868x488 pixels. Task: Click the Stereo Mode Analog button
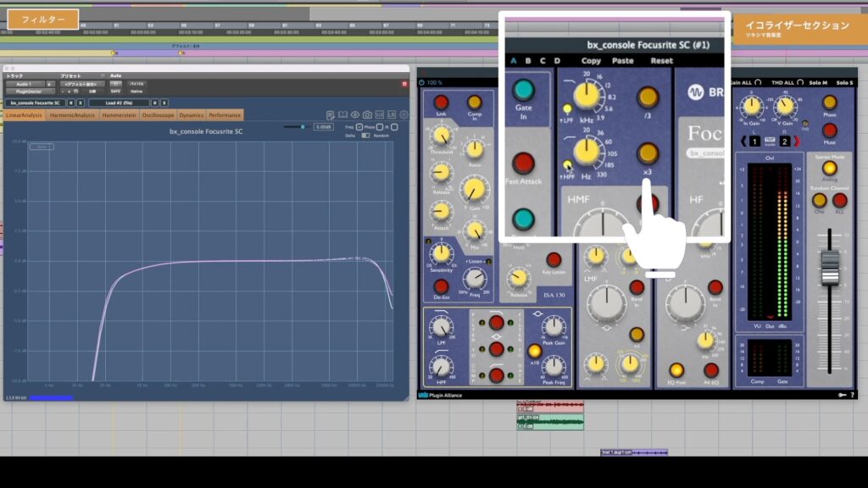coord(829,168)
